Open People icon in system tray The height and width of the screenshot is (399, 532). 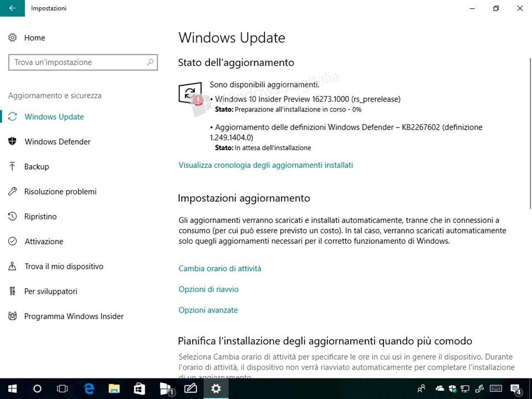(422, 388)
